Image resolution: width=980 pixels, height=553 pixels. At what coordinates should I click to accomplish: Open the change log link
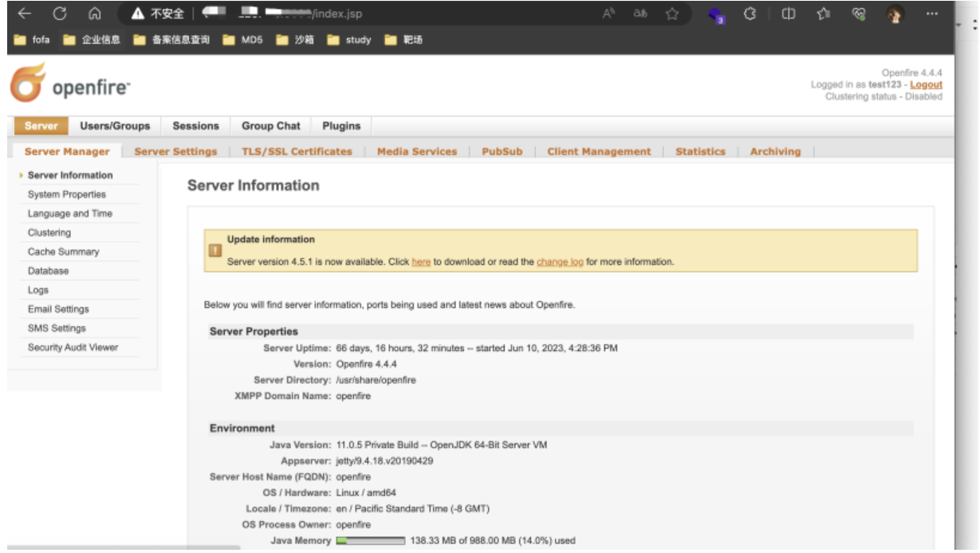click(x=560, y=262)
